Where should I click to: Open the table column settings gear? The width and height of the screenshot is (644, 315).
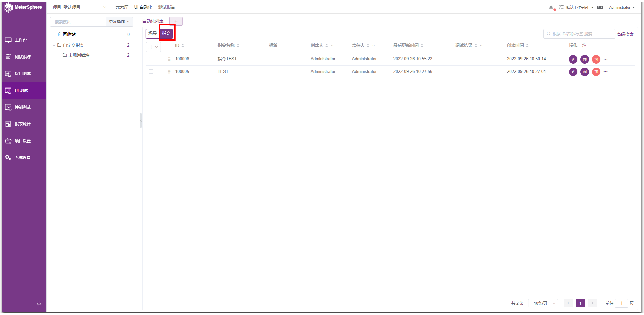584,45
